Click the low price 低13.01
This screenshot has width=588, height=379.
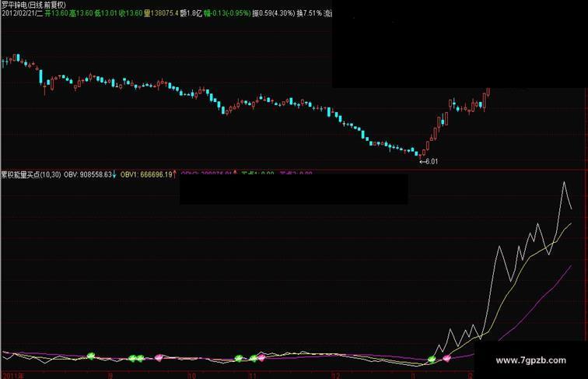tap(106, 13)
